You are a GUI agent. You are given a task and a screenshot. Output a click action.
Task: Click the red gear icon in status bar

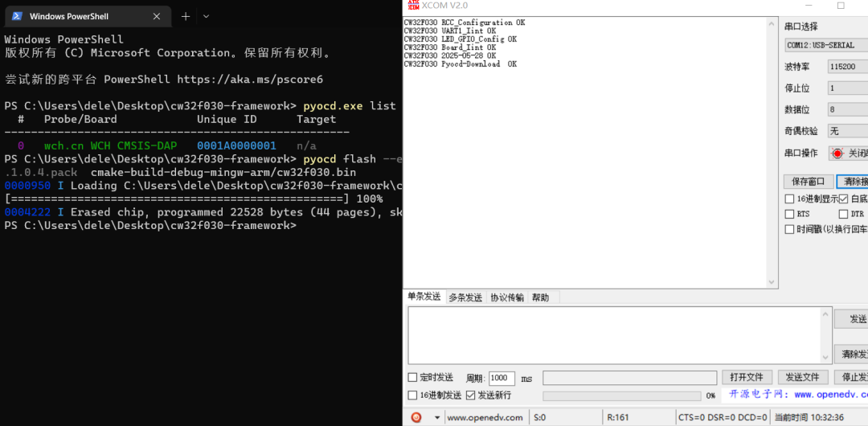tap(416, 417)
